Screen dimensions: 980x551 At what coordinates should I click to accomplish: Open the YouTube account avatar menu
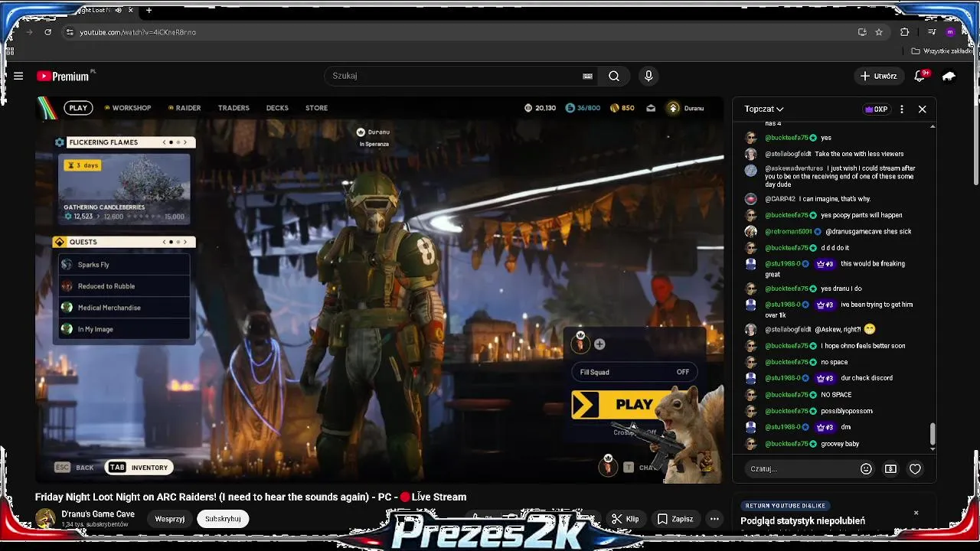tap(949, 76)
